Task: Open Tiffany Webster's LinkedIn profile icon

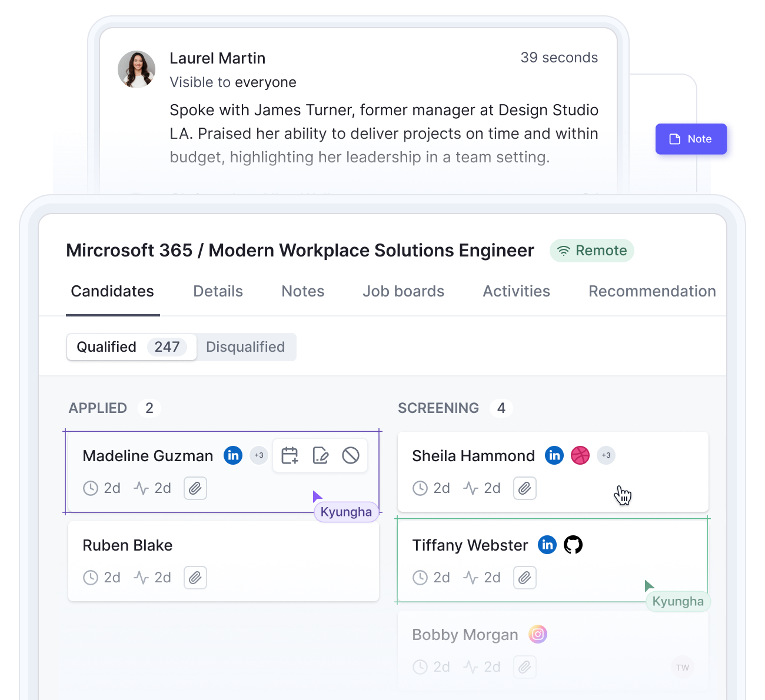Action: pyautogui.click(x=547, y=545)
